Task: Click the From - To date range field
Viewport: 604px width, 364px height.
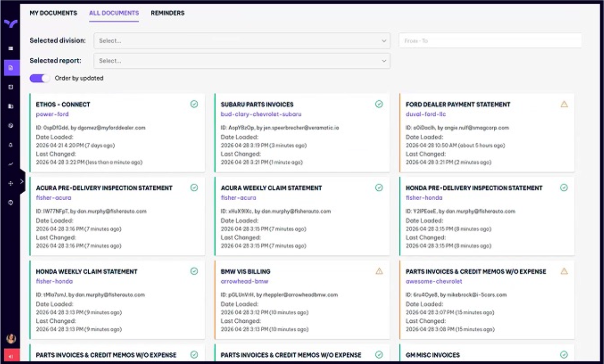Action: [x=490, y=41]
